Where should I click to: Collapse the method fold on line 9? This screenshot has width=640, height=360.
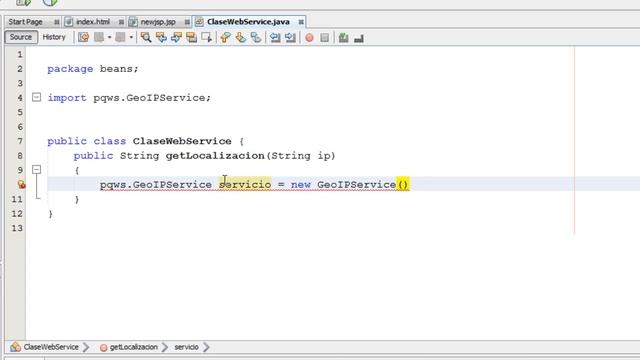click(36, 169)
